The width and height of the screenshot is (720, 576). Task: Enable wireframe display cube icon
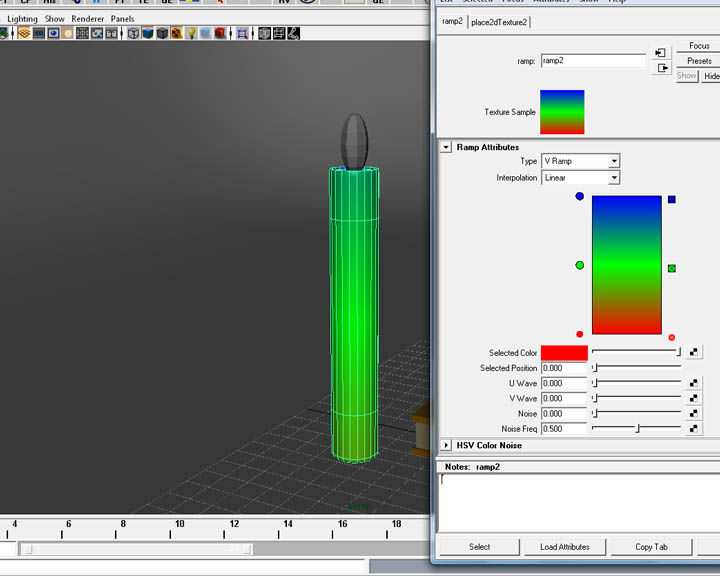tap(133, 33)
